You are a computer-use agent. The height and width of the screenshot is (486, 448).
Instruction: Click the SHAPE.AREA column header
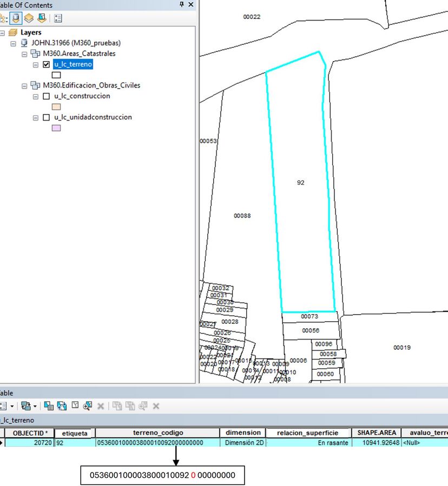[x=377, y=433]
